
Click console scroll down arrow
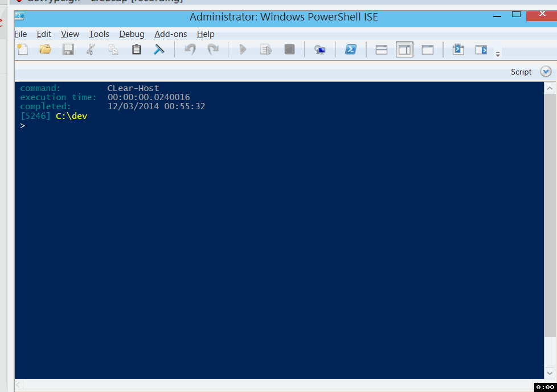[550, 373]
